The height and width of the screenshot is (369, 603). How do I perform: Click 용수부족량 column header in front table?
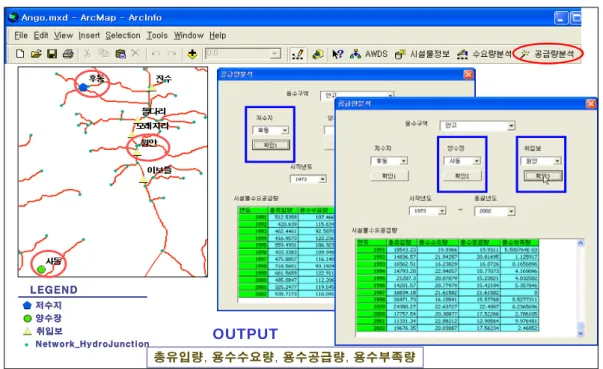pyautogui.click(x=520, y=243)
